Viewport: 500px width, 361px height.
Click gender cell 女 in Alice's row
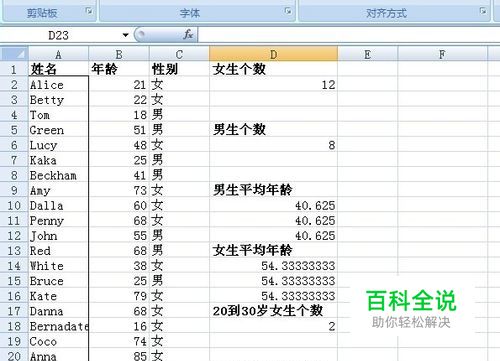(x=179, y=85)
